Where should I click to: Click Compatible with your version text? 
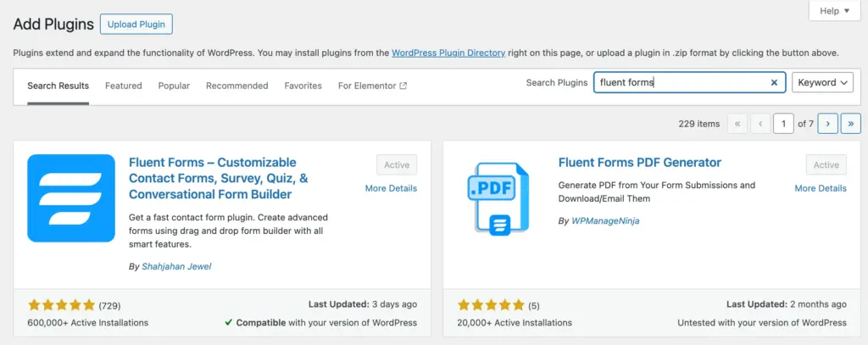pyautogui.click(x=321, y=322)
